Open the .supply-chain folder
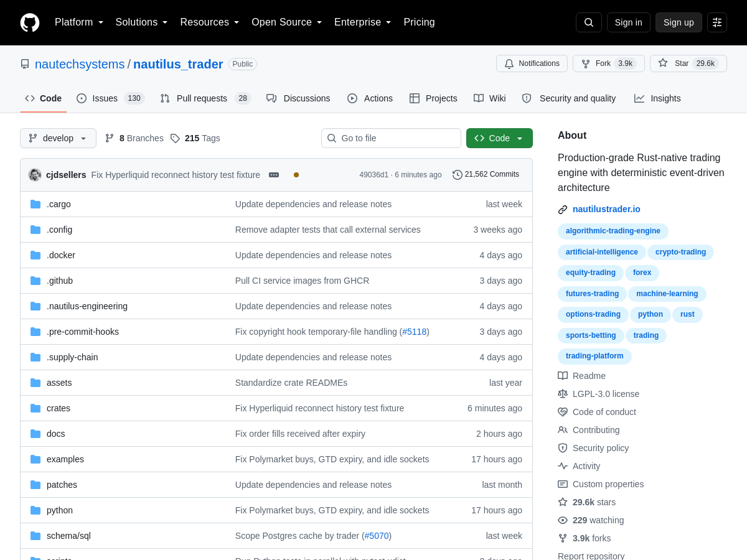The height and width of the screenshot is (560, 747). pos(72,357)
